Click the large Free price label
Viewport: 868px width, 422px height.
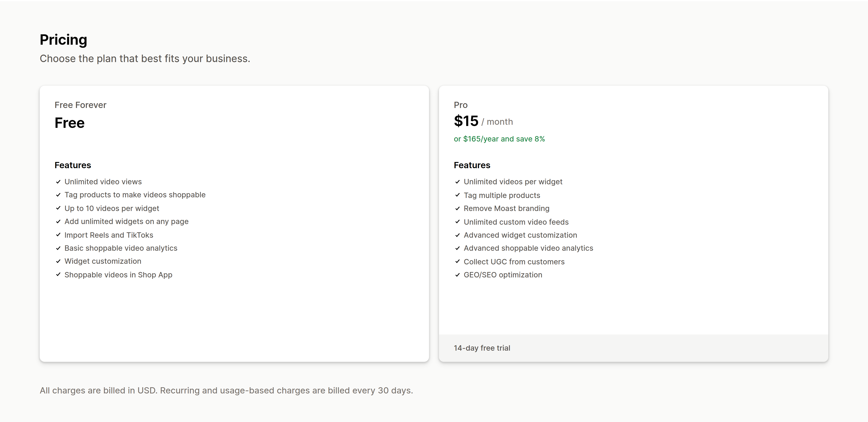click(x=70, y=123)
